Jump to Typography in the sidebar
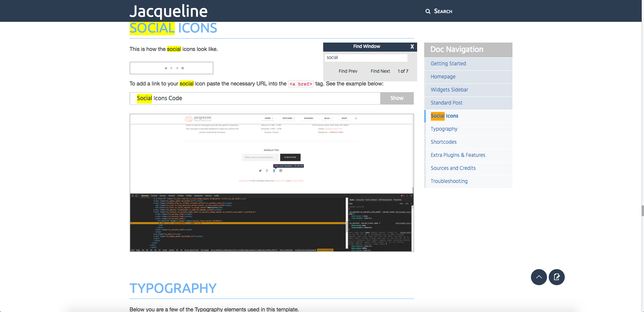The image size is (644, 312). (x=444, y=129)
